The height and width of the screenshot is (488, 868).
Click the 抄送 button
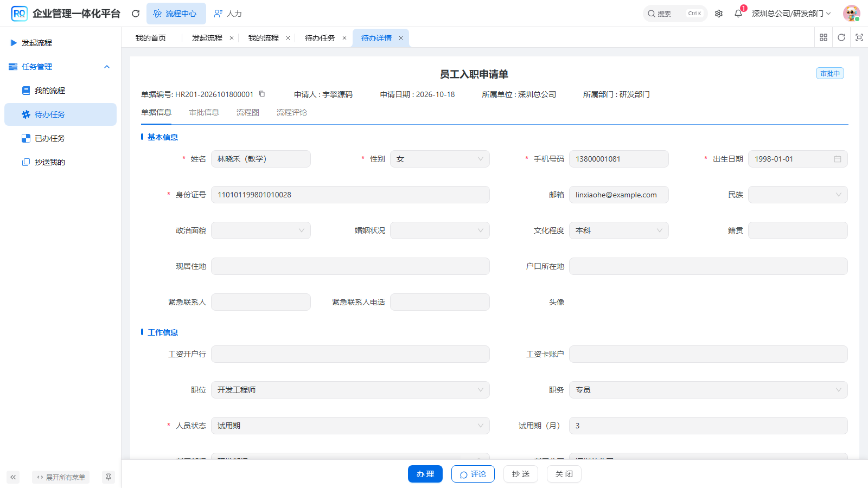[521, 474]
